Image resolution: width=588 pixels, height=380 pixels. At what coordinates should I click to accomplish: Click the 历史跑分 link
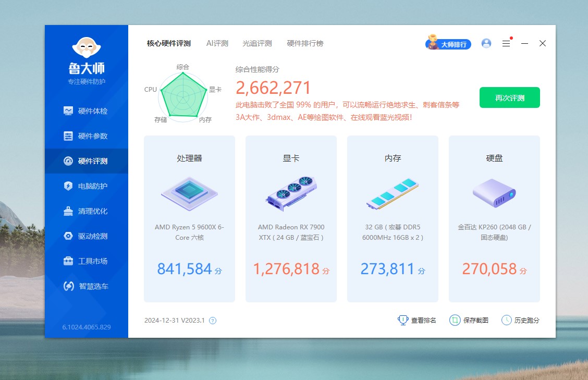pos(527,321)
